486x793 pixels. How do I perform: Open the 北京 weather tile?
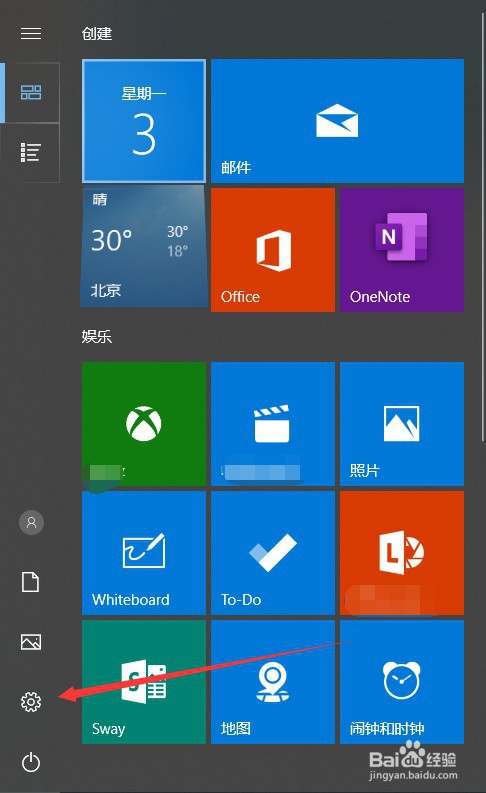pyautogui.click(x=144, y=246)
